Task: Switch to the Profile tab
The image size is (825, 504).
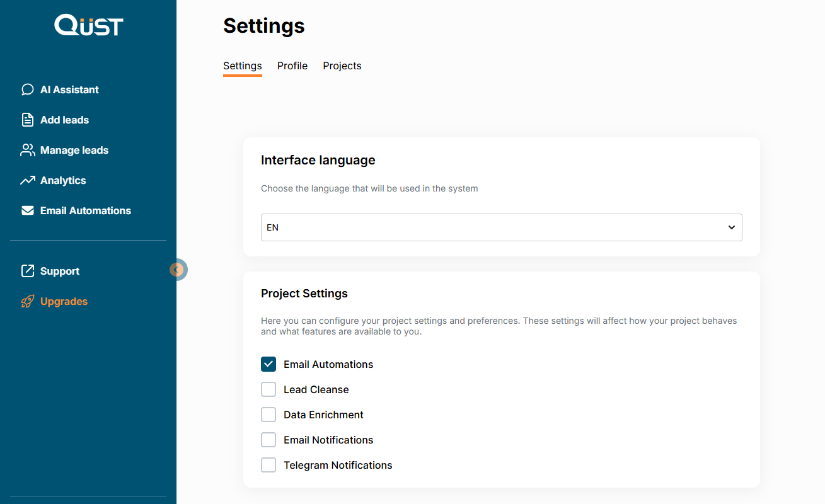Action: [292, 66]
